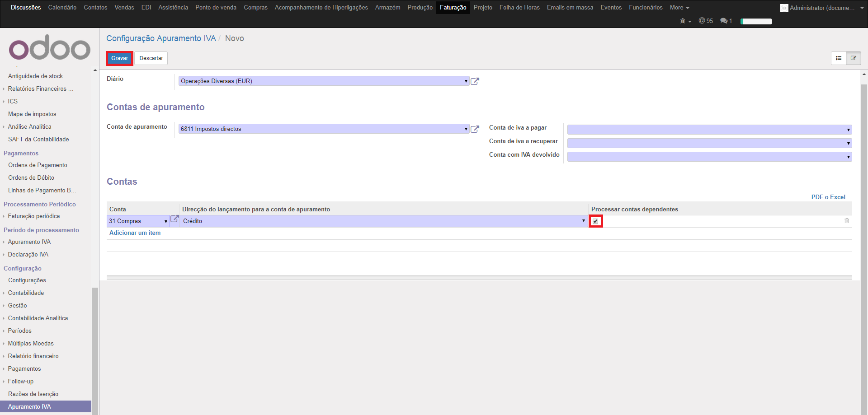This screenshot has width=868, height=415.
Task: Click Conta com IVA devolvido field
Action: tap(709, 157)
